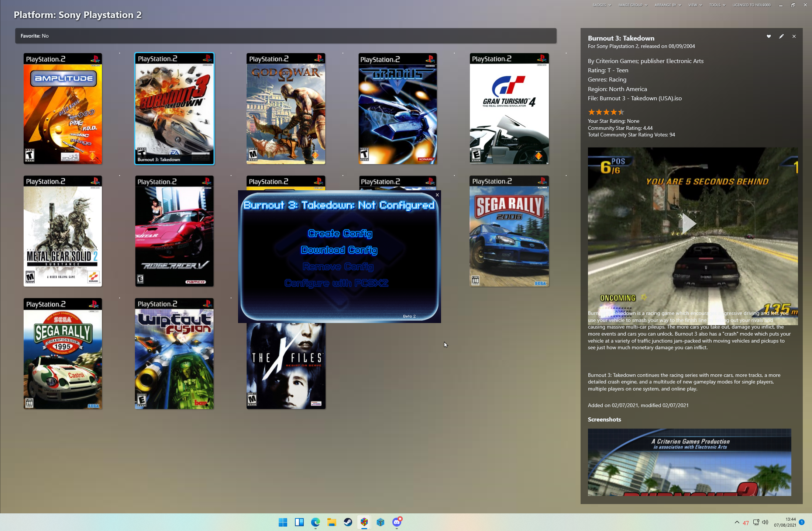Open the blue cube app in taskbar
The height and width of the screenshot is (531, 812).
(x=381, y=522)
